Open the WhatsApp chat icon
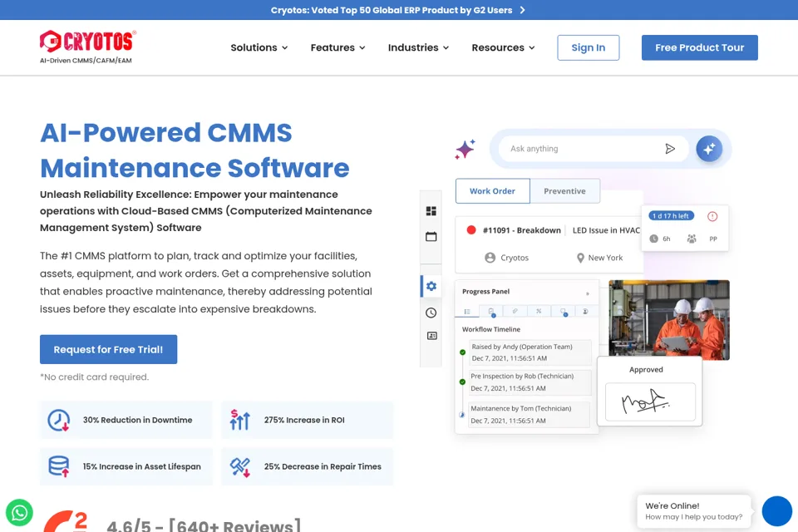The height and width of the screenshot is (532, 798). [19, 512]
